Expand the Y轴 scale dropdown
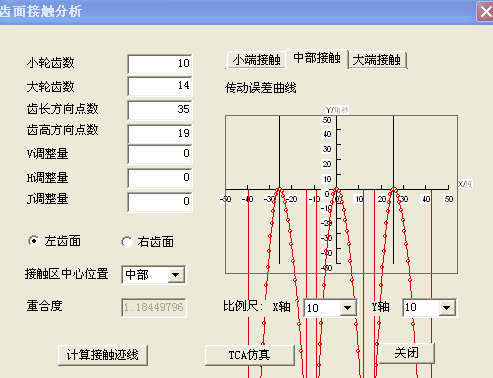Image resolution: width=493 pixels, height=378 pixels. 447,308
